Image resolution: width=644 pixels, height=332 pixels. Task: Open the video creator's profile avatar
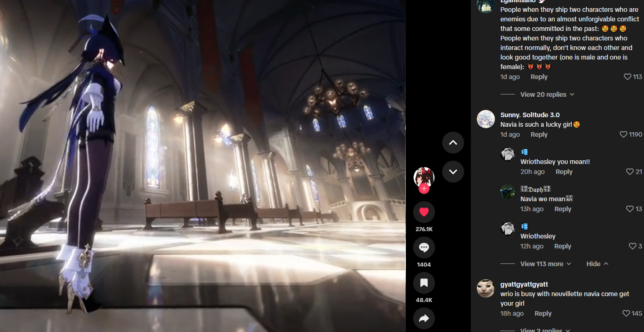point(424,177)
